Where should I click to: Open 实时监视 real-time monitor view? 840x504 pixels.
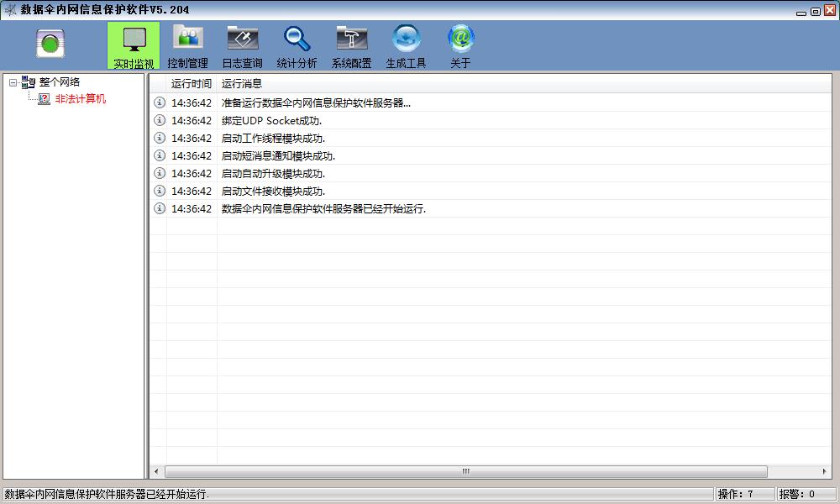[x=134, y=46]
